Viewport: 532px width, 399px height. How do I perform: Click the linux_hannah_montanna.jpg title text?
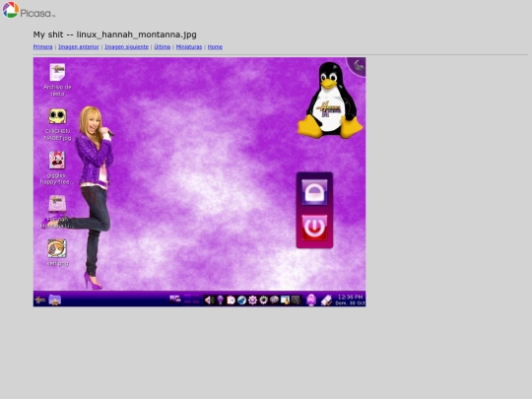click(x=136, y=34)
